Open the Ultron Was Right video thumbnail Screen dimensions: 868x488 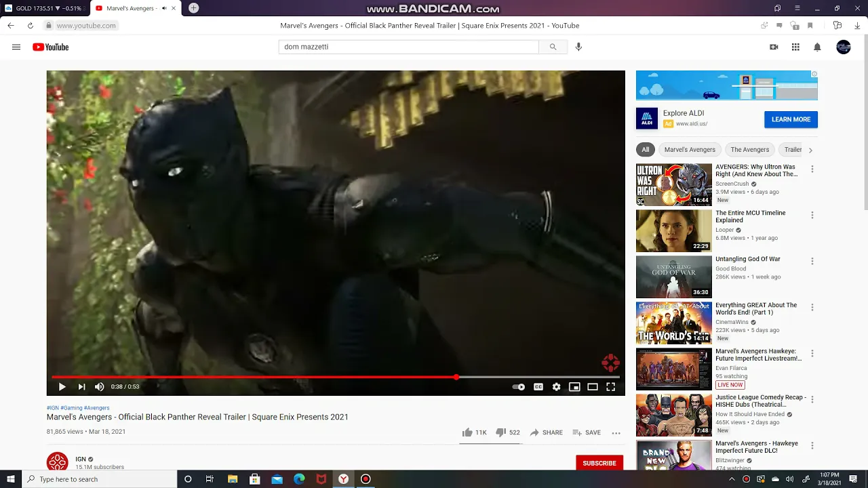click(674, 184)
